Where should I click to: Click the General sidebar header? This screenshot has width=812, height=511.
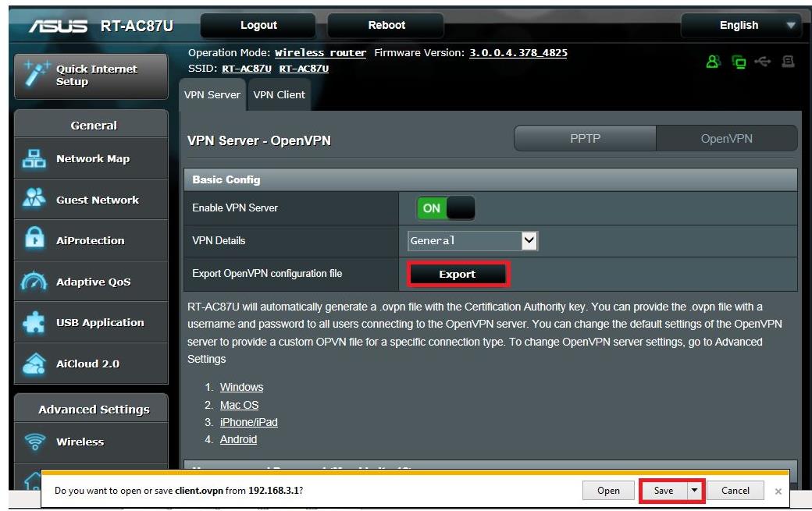pyautogui.click(x=91, y=125)
